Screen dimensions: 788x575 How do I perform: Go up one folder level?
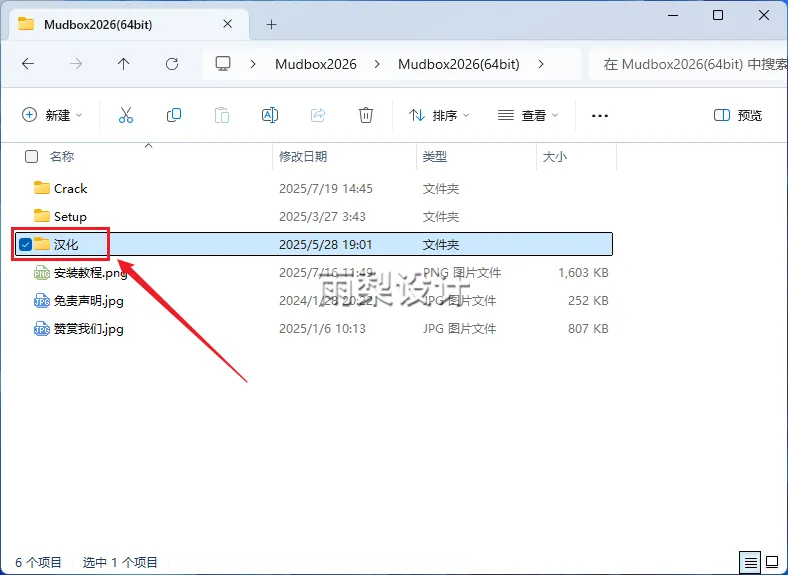[x=124, y=64]
